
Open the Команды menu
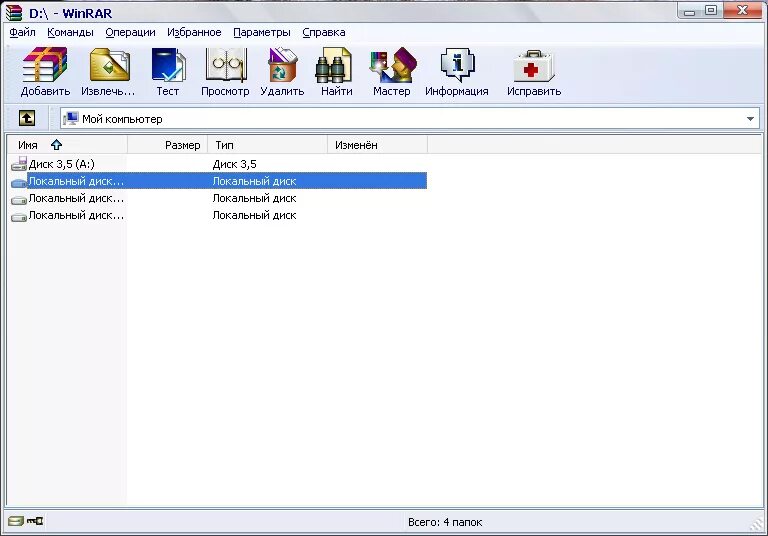71,32
